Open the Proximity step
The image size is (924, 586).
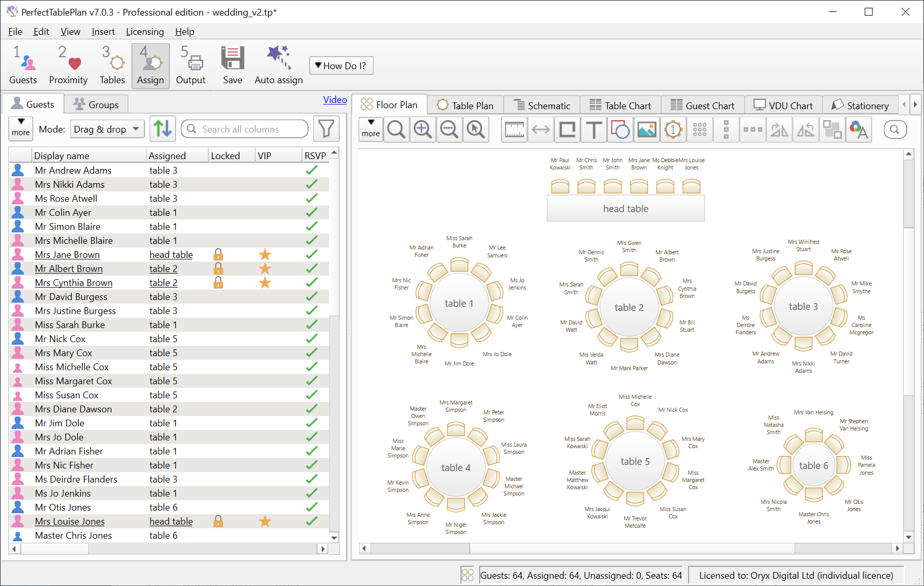(68, 66)
